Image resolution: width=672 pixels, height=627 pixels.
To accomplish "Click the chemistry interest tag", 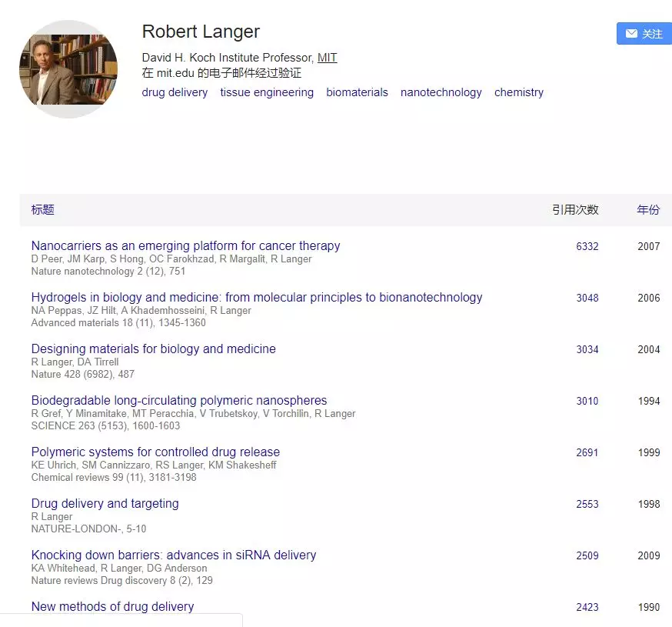I will coord(518,92).
